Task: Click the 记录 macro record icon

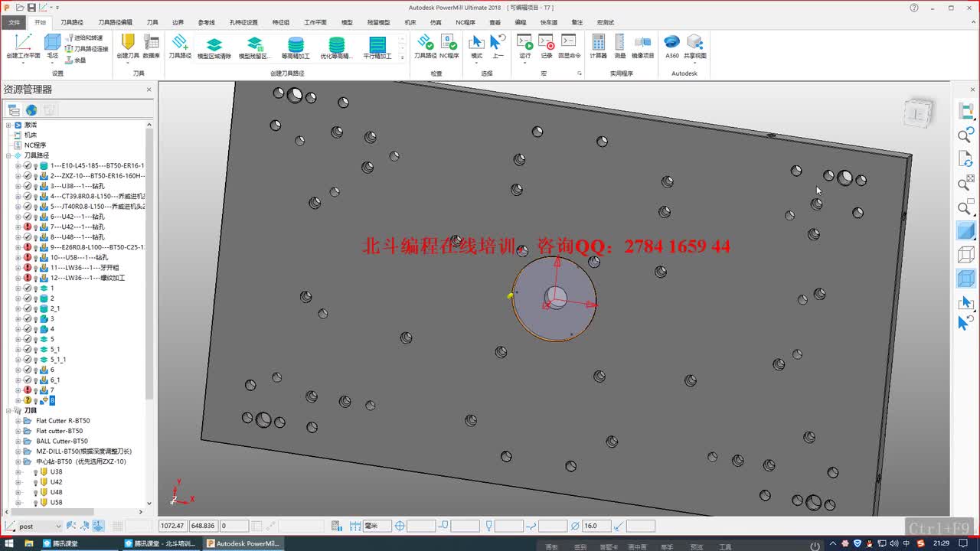Action: pyautogui.click(x=546, y=41)
